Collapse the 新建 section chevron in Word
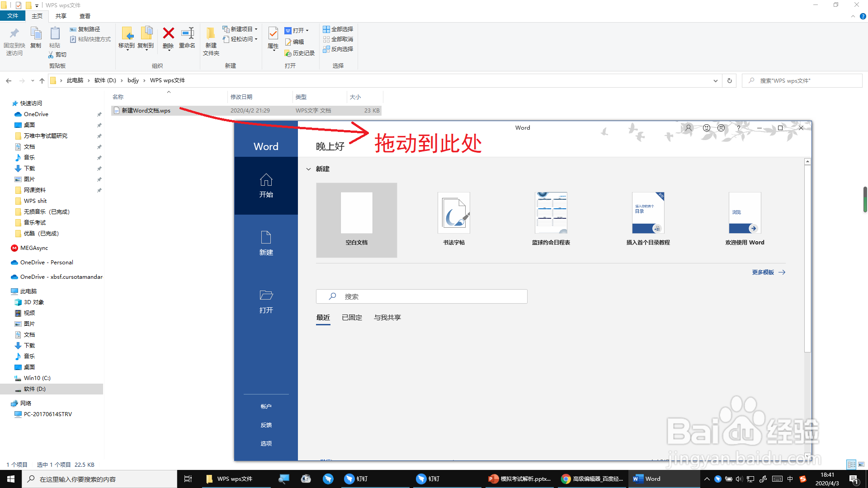868x488 pixels. (308, 169)
